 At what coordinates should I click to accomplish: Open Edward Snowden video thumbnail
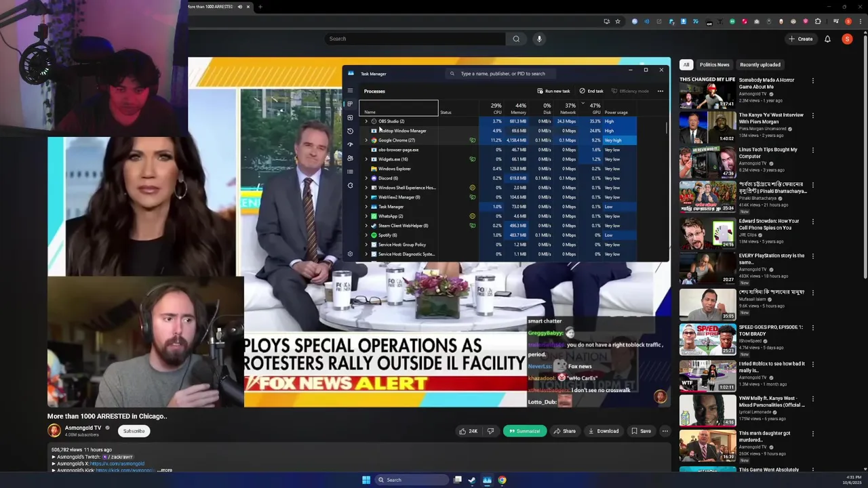pyautogui.click(x=707, y=235)
